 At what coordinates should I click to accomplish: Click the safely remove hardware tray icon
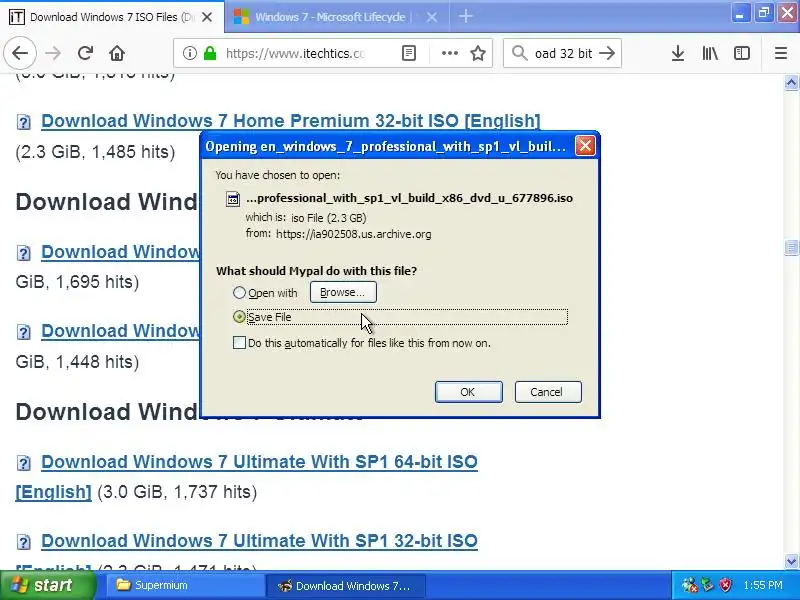708,585
